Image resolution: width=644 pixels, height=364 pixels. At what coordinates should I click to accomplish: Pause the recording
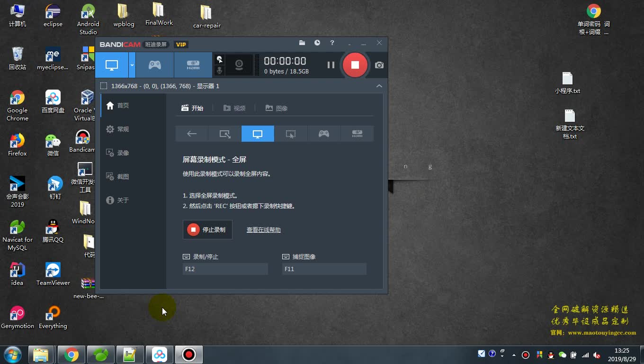click(x=331, y=65)
